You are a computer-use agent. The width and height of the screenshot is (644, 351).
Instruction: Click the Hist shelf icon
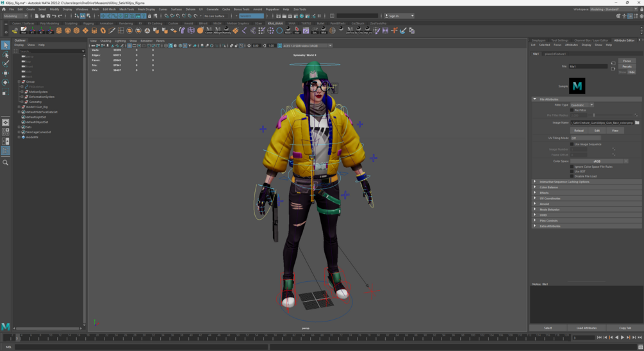pos(24,30)
